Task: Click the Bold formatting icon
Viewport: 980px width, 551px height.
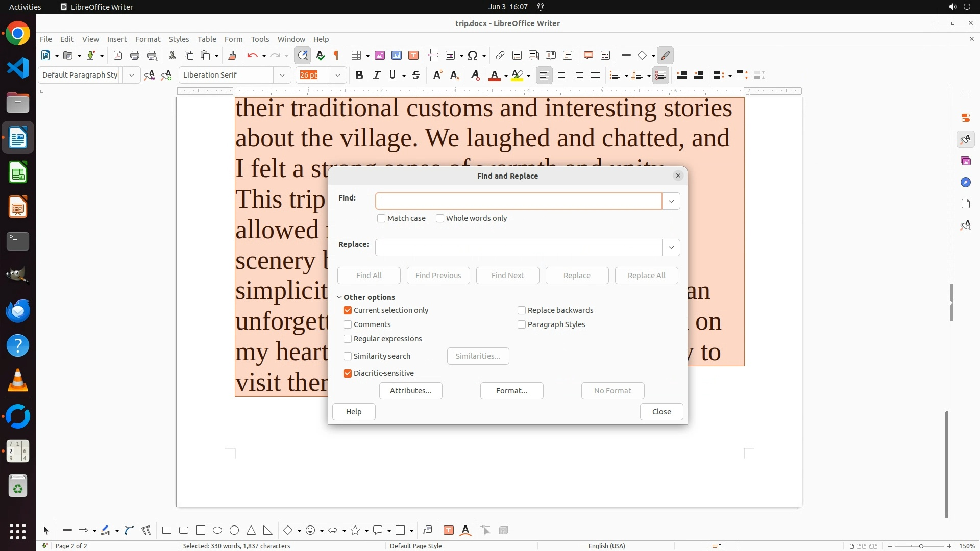Action: (x=359, y=75)
